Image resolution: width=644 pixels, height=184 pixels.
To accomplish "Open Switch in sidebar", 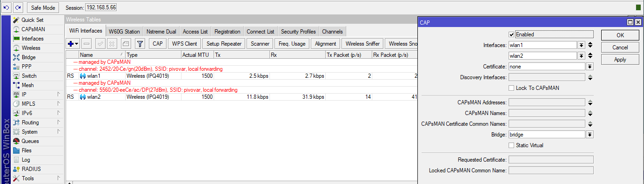I will 29,76.
